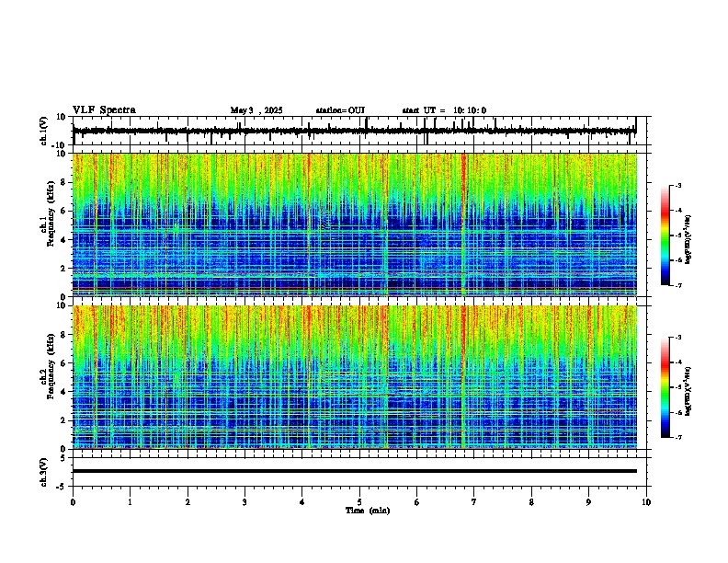Click time axis tick label '3'
Image resolution: width=728 pixels, height=563 pixels.
pos(245,502)
